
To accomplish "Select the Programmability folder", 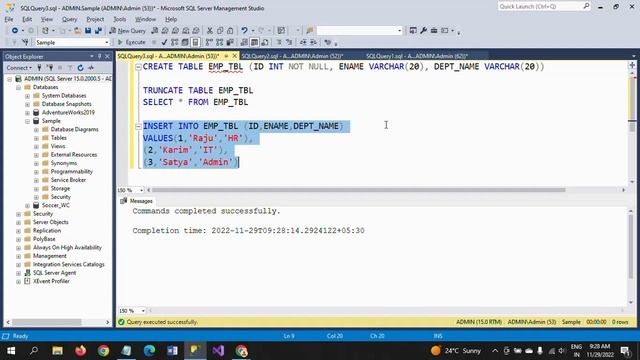I will pyautogui.click(x=71, y=171).
